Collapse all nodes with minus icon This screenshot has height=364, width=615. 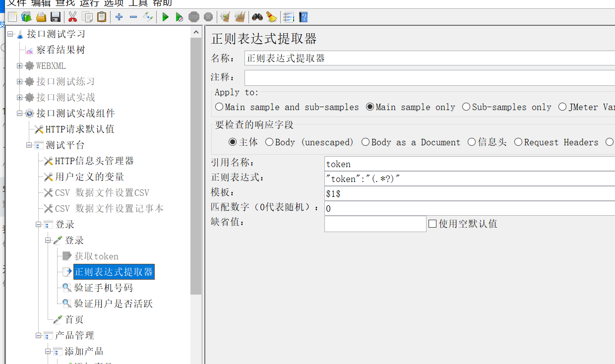pos(133,17)
